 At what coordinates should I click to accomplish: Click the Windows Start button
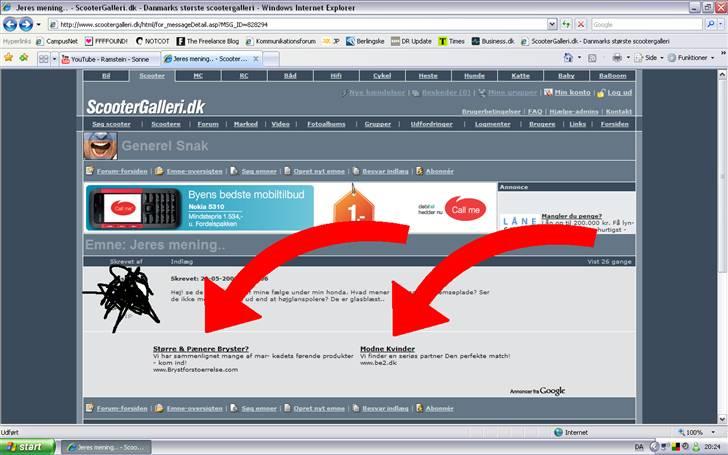(x=28, y=446)
